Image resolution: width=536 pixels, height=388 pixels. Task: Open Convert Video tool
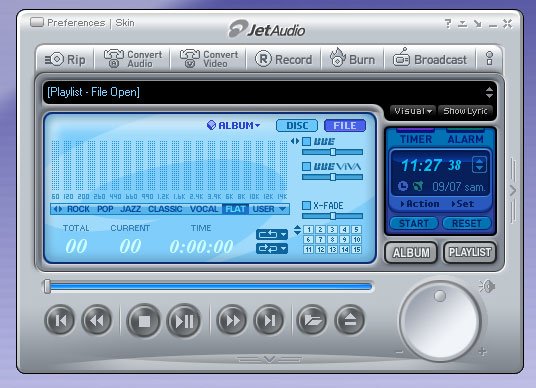(x=209, y=59)
